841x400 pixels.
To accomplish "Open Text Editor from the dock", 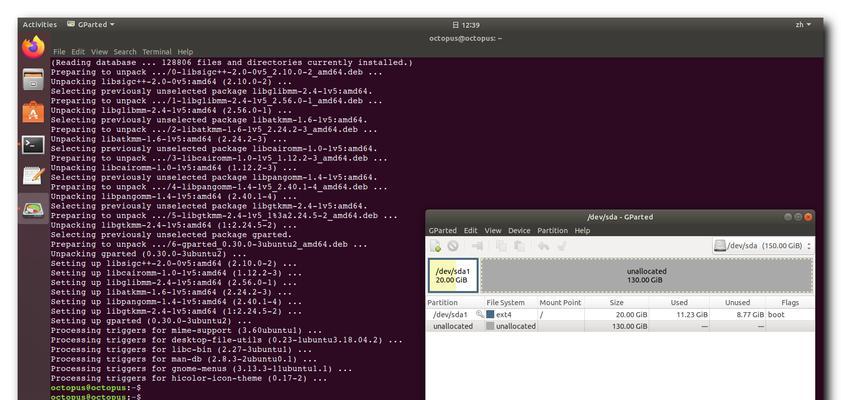I will (x=33, y=177).
